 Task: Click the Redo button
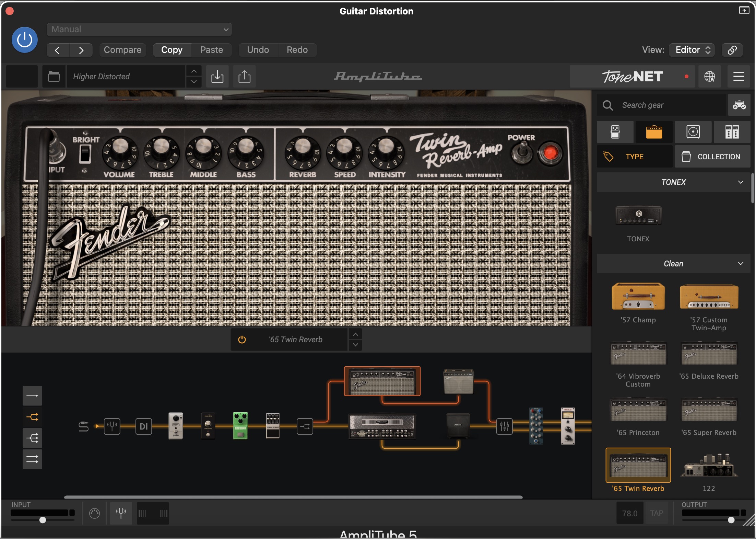coord(297,50)
